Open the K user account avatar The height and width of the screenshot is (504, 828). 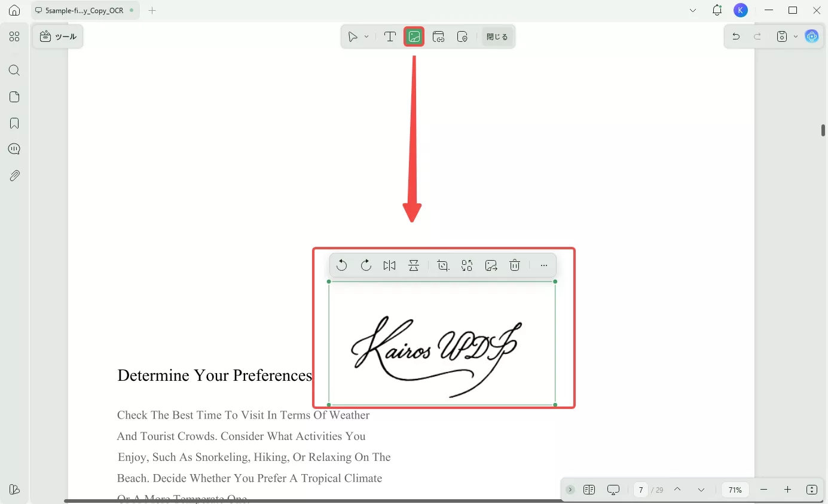pyautogui.click(x=741, y=10)
